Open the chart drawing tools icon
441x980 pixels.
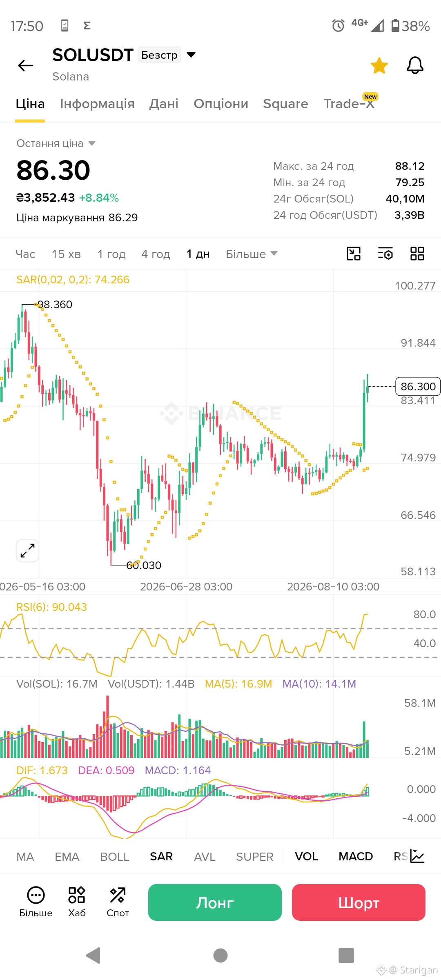click(354, 254)
